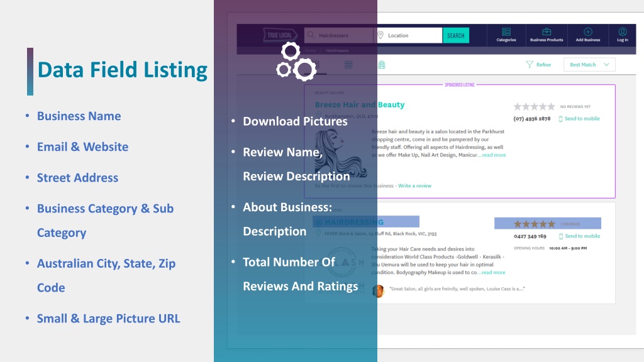Click the five-star rating of @ HAIRDRESSING
Image resolution: width=644 pixels, height=362 pixels.
tap(535, 224)
